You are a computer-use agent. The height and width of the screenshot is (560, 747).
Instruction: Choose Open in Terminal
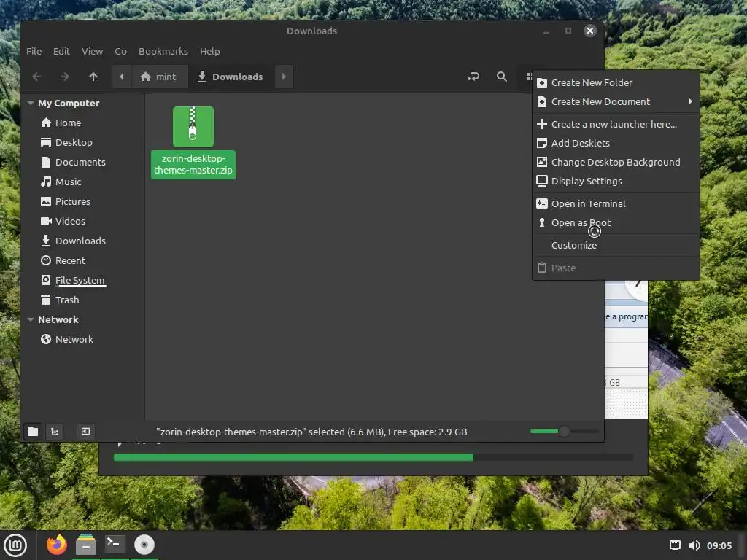pos(616,204)
